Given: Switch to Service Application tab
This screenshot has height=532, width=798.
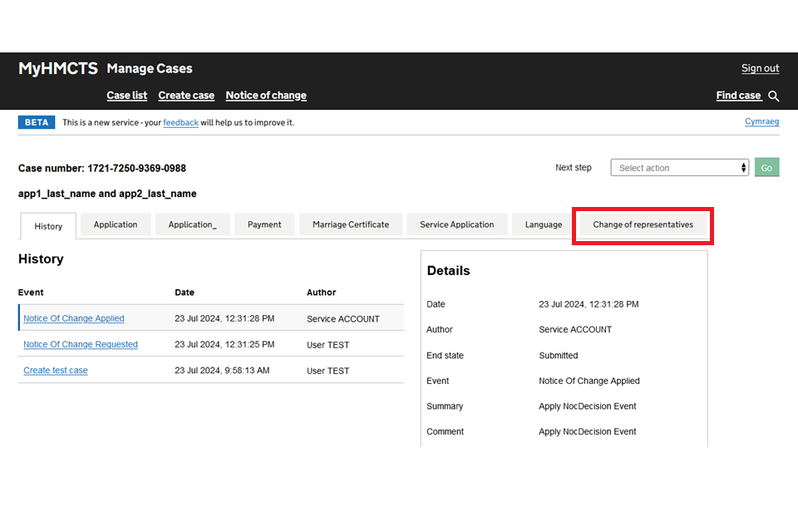Looking at the screenshot, I should (x=456, y=224).
